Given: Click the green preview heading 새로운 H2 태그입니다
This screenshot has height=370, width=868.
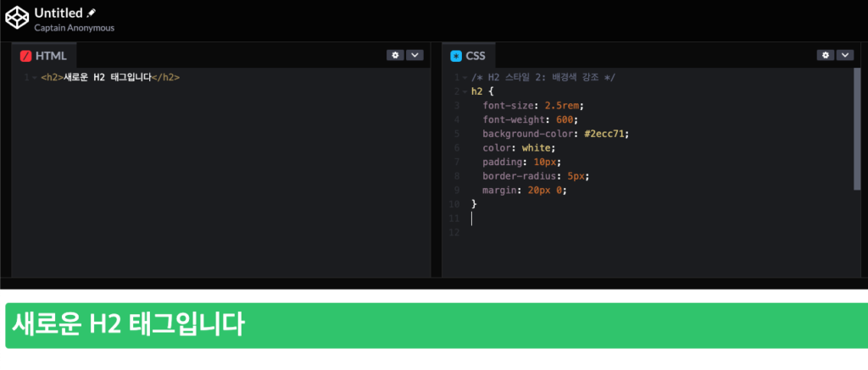Looking at the screenshot, I should pos(128,325).
